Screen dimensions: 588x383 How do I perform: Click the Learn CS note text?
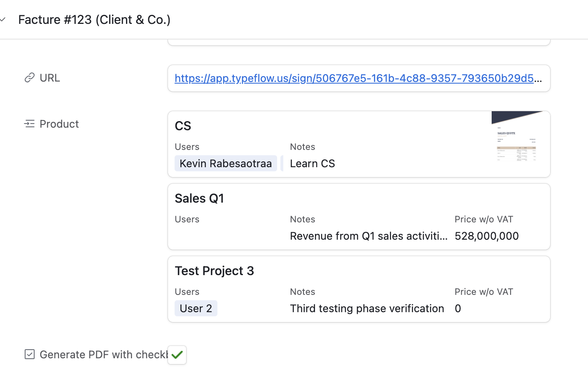(312, 163)
